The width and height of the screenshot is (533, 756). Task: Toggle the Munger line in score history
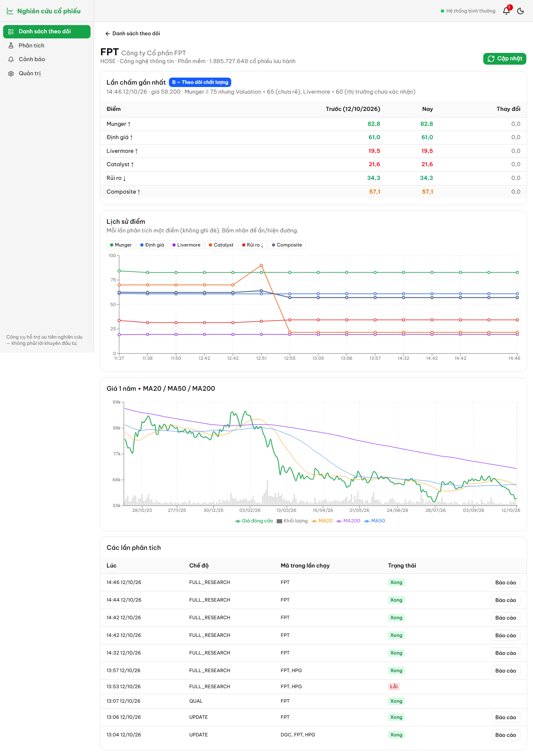(121, 245)
